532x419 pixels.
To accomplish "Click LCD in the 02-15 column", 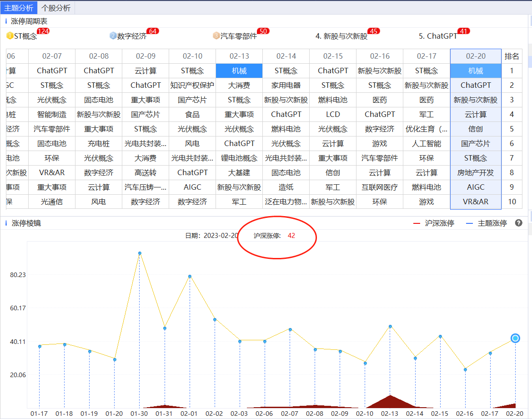I will [x=333, y=115].
